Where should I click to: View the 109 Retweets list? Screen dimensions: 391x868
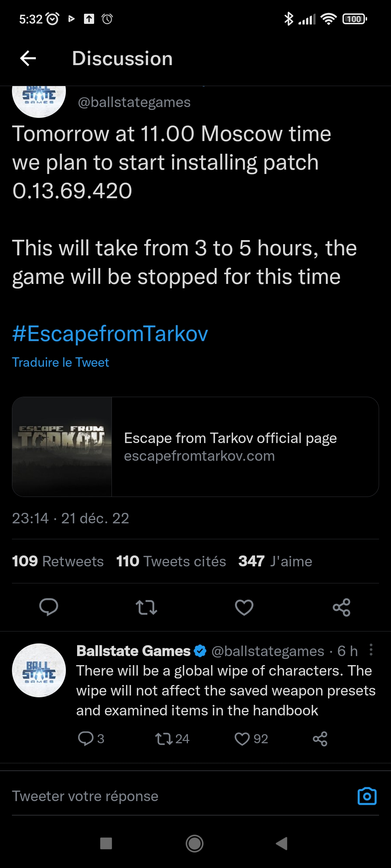pos(58,561)
